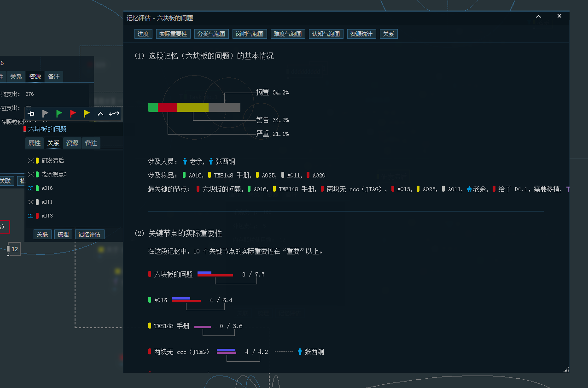Select the red flag marker
This screenshot has width=588, height=388.
click(x=73, y=114)
